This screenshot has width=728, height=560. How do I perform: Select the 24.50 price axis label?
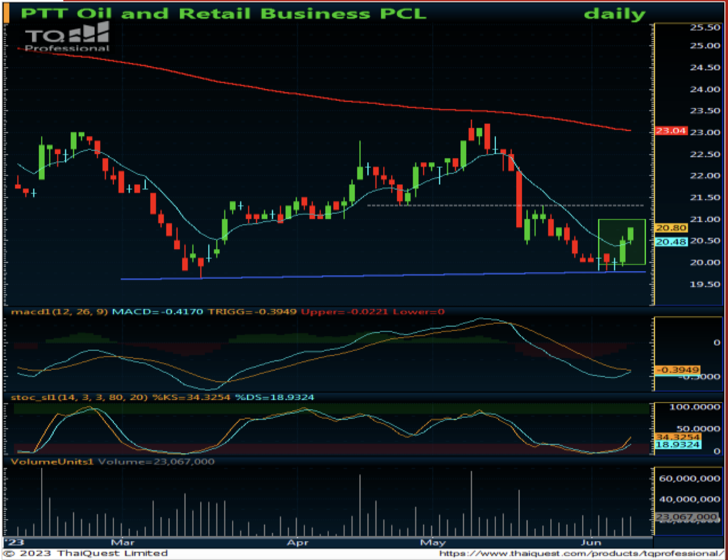pos(705,68)
